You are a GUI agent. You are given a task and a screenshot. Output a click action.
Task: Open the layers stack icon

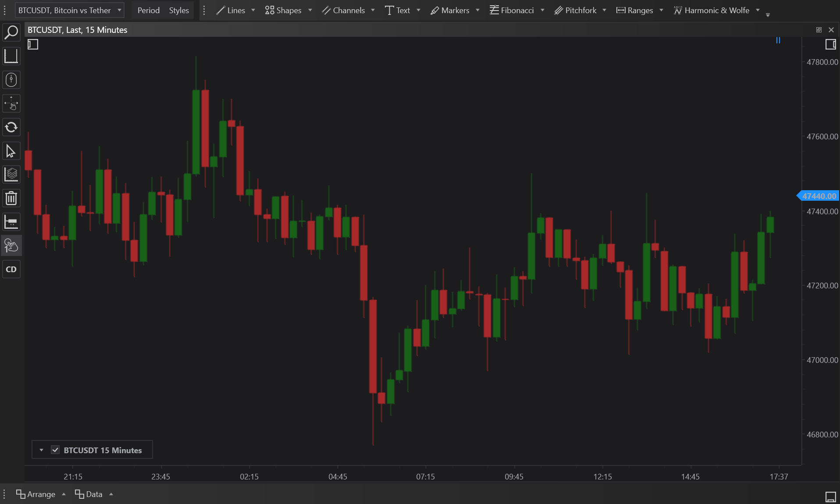[x=11, y=174]
